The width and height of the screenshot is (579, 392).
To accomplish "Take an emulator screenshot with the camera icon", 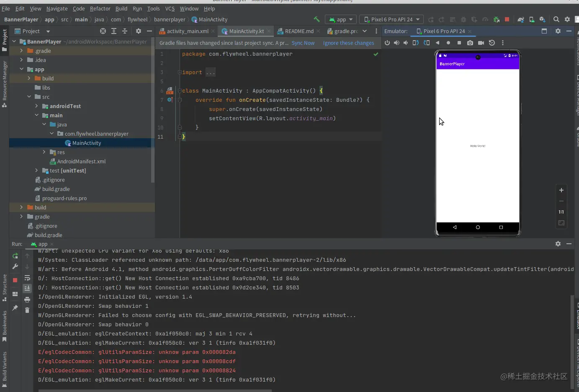I will coord(470,43).
